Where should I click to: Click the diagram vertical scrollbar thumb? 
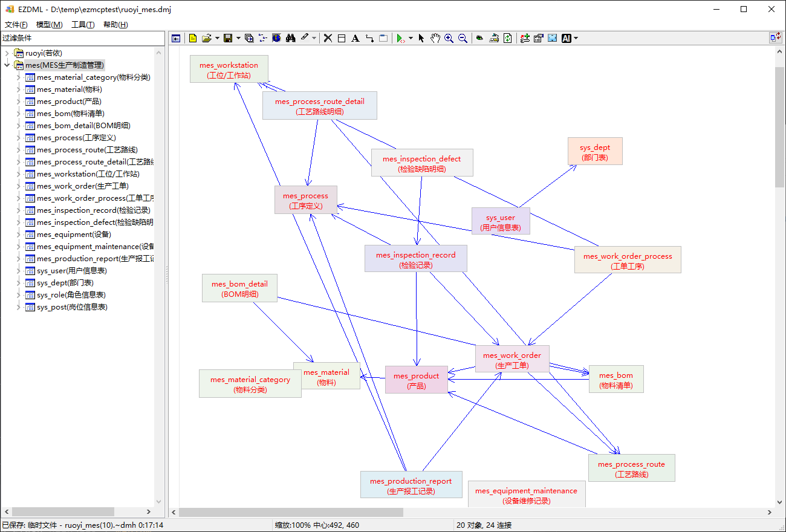[x=780, y=127]
